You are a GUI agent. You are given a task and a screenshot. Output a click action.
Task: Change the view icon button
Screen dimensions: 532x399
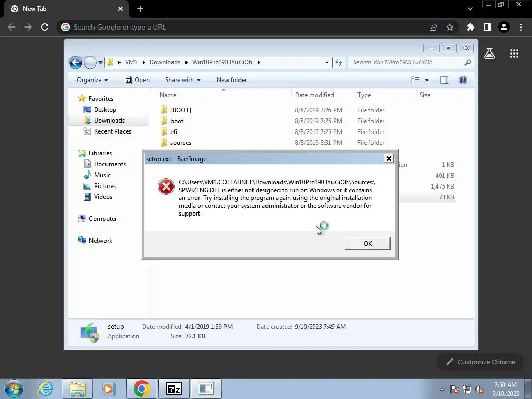[x=415, y=79]
